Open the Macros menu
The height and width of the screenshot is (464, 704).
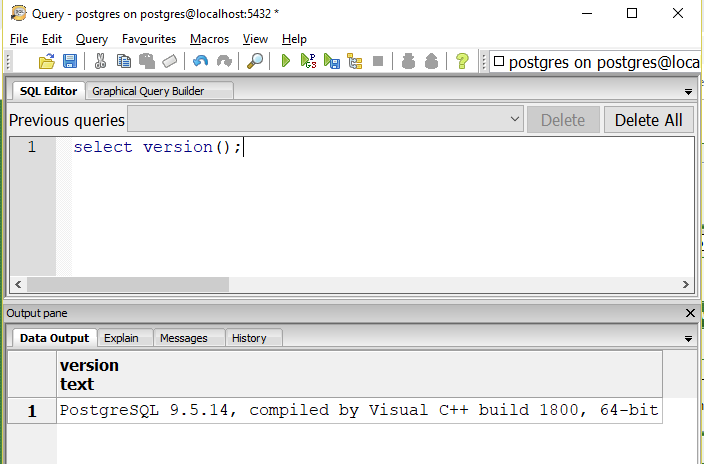coord(209,39)
